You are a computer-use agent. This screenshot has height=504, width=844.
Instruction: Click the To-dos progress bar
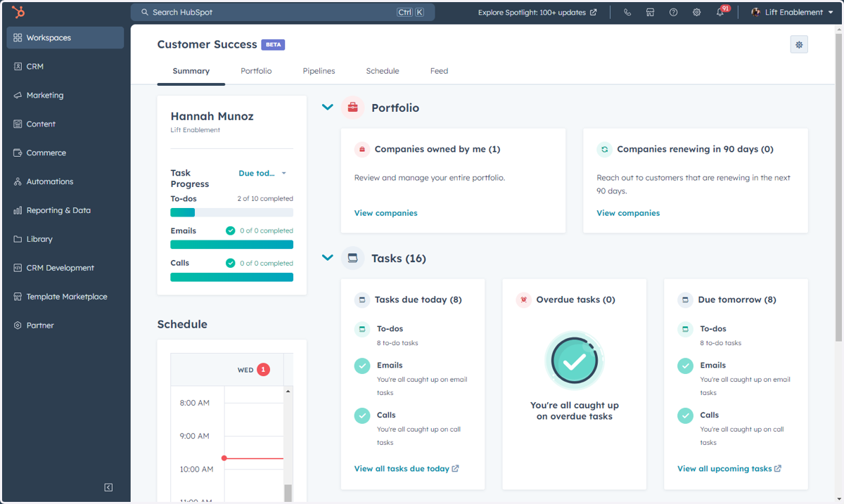pos(231,212)
